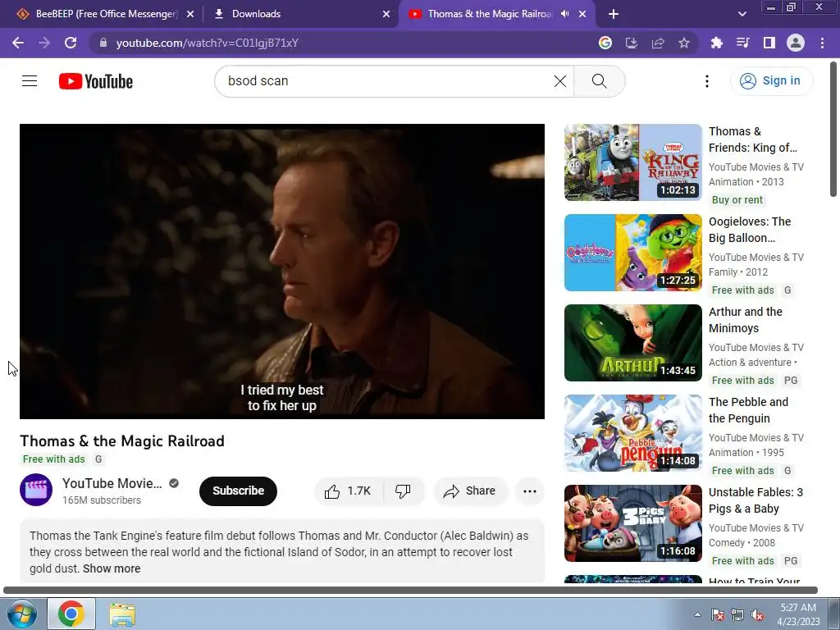Open the media controls icon in toolbar

point(742,43)
